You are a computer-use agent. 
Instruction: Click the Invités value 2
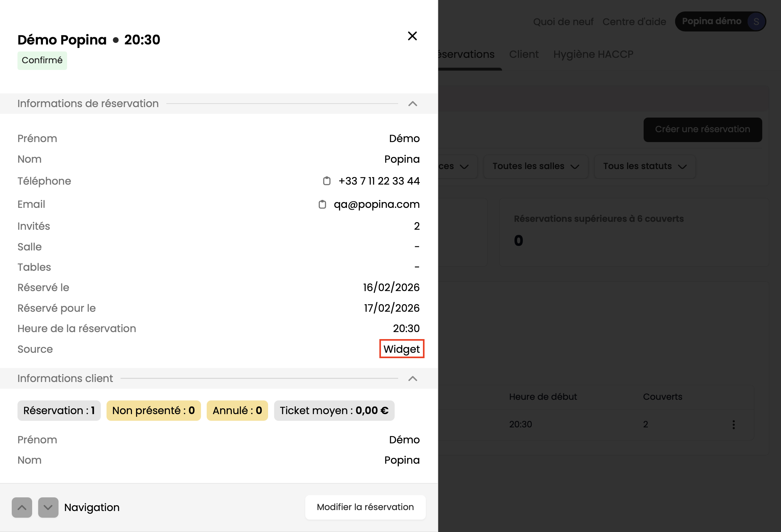(417, 226)
